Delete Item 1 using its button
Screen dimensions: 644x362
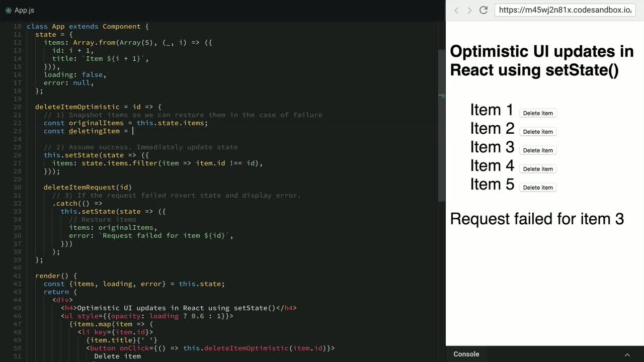(537, 113)
